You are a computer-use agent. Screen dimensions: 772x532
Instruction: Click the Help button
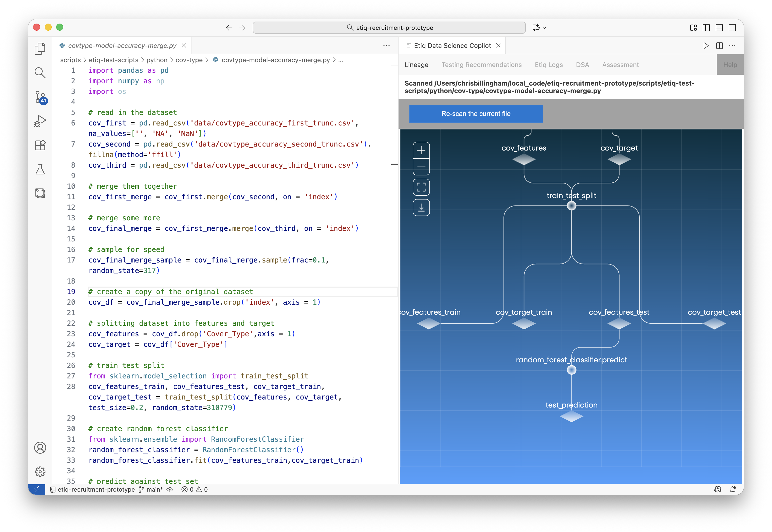coord(730,65)
